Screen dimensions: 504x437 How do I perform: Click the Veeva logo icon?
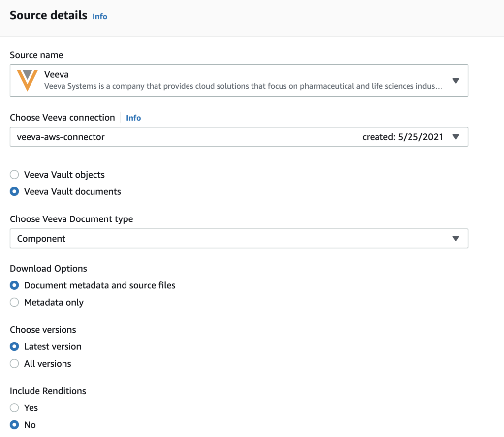[26, 80]
